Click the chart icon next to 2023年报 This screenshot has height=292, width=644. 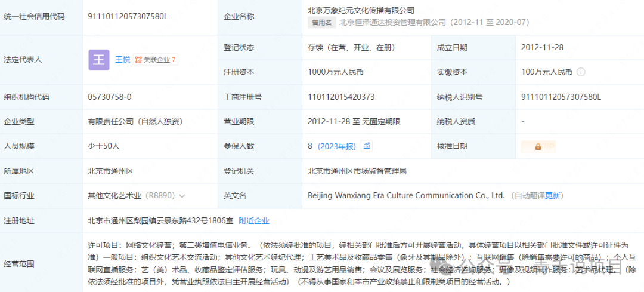pos(367,146)
